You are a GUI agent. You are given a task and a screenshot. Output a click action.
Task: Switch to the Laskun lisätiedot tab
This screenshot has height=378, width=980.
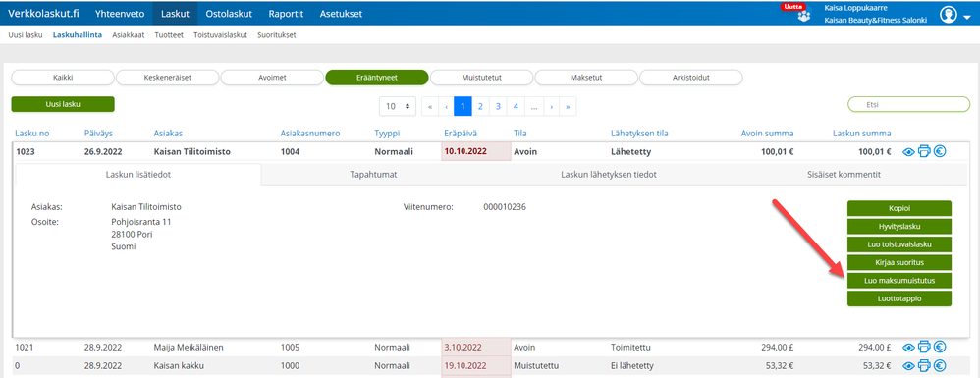point(138,175)
